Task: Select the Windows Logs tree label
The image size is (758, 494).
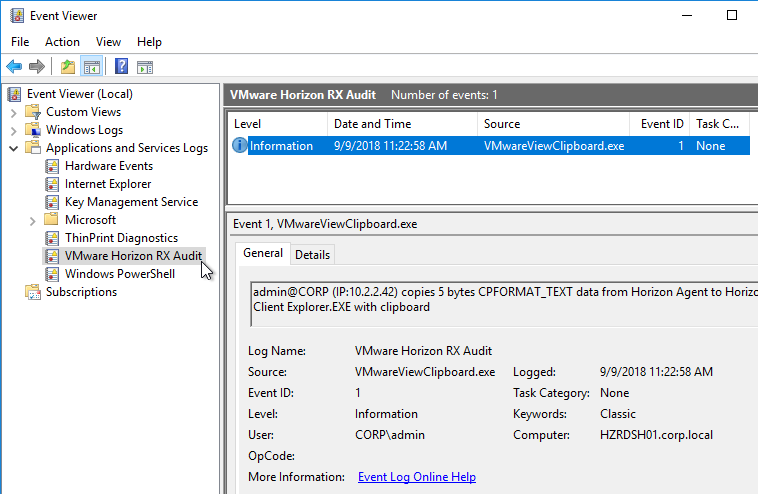Action: click(x=84, y=130)
